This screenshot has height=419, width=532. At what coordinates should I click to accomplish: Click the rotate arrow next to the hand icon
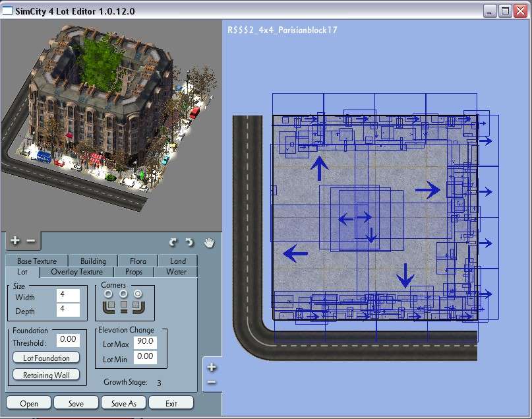[189, 242]
